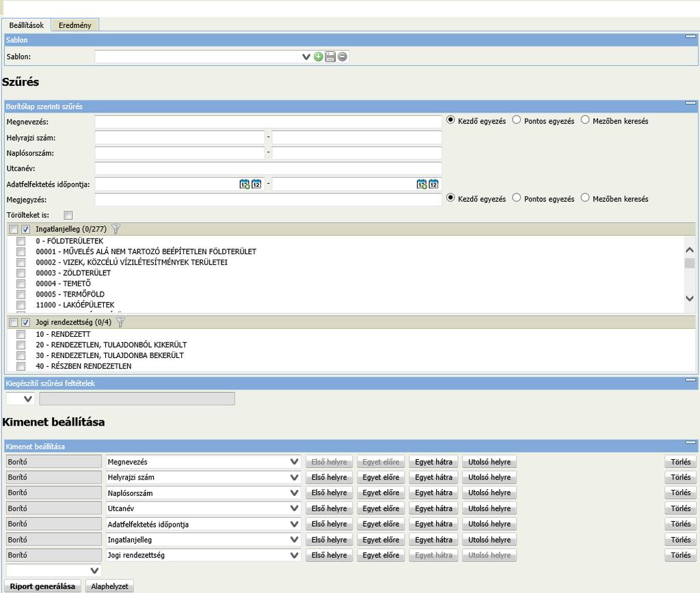
Task: Click Egyet előre for Jogi rendezettség row
Action: 381,555
